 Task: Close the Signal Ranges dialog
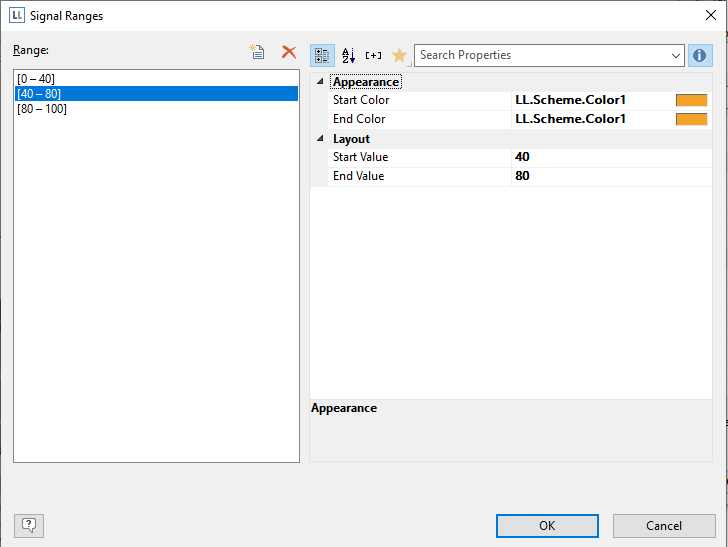click(711, 15)
